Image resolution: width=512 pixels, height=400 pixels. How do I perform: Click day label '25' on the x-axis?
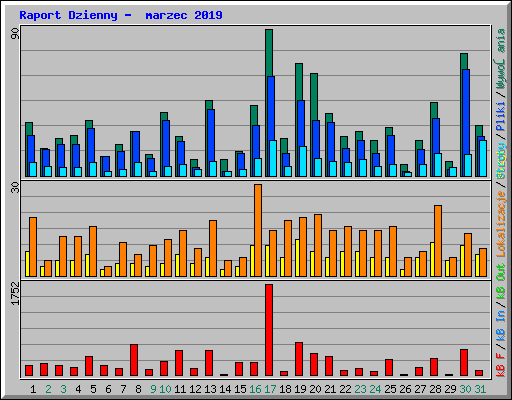[390, 389]
